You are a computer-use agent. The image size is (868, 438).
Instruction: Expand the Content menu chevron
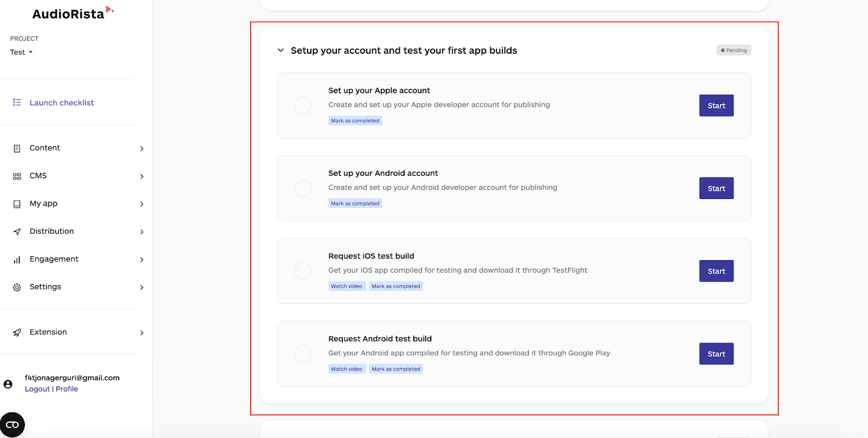(142, 149)
